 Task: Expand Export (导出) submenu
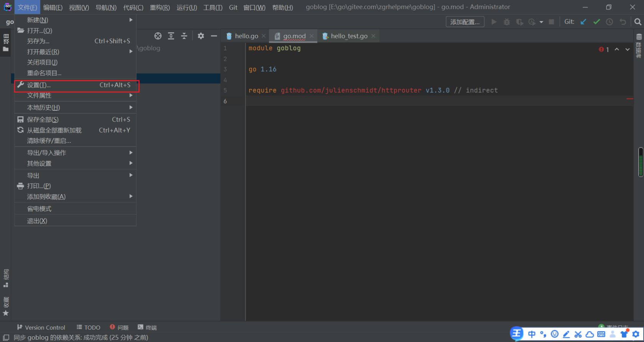pyautogui.click(x=76, y=175)
